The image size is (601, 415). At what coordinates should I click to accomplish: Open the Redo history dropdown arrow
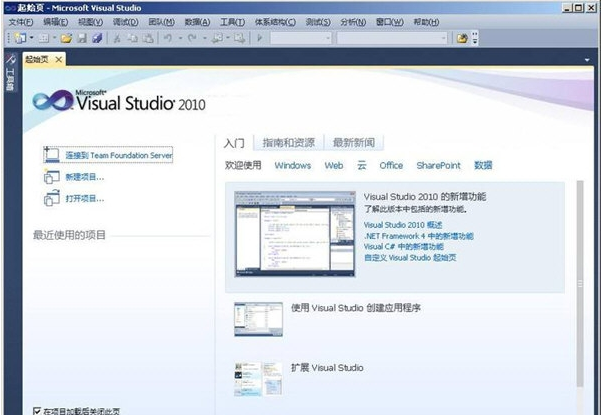(x=205, y=38)
